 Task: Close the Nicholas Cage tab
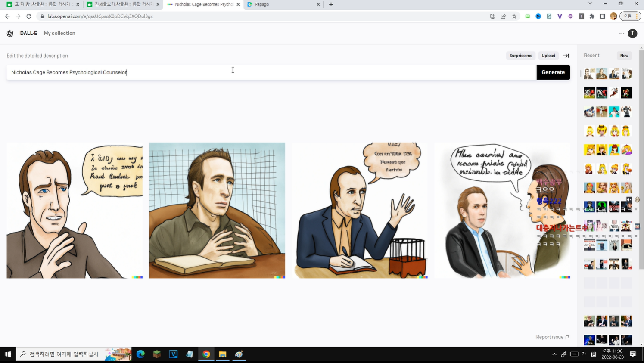click(238, 4)
